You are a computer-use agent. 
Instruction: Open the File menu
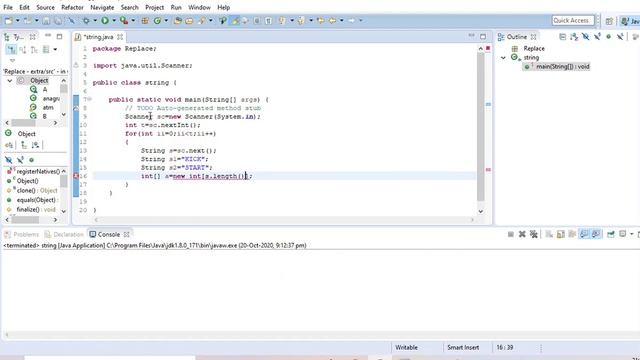[x=8, y=7]
